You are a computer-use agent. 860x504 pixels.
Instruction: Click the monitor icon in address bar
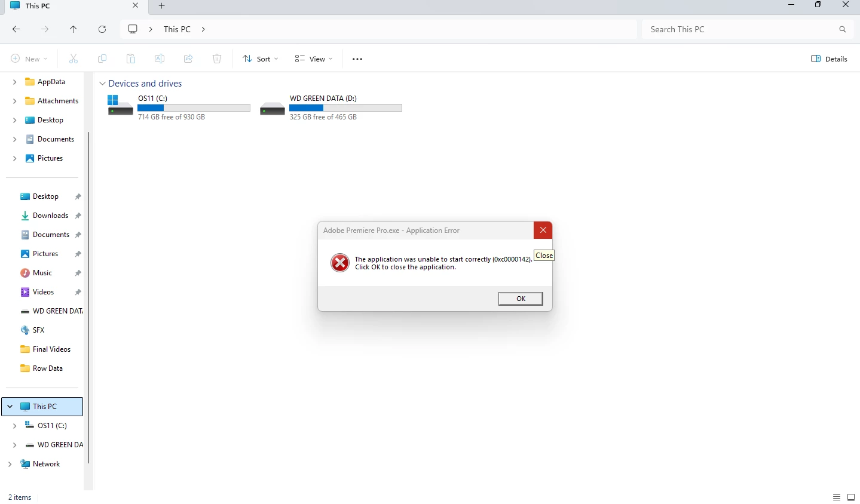133,29
